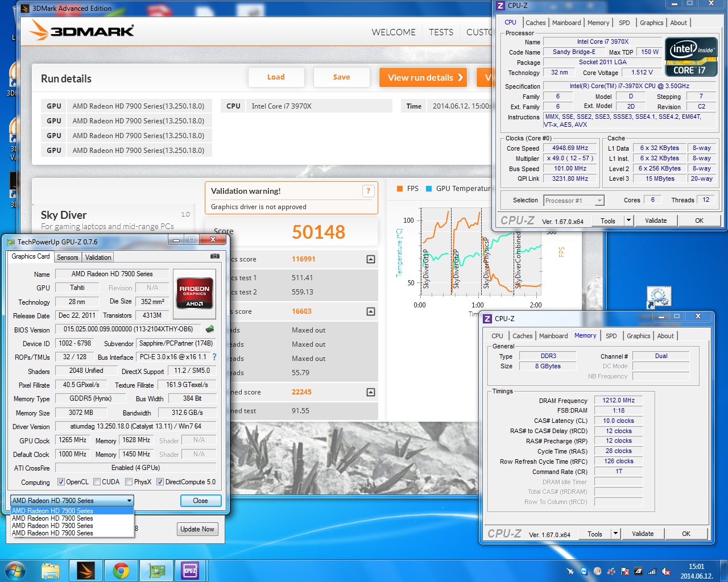
Task: Collapse the Physics score section in 3DMark
Action: click(371, 311)
